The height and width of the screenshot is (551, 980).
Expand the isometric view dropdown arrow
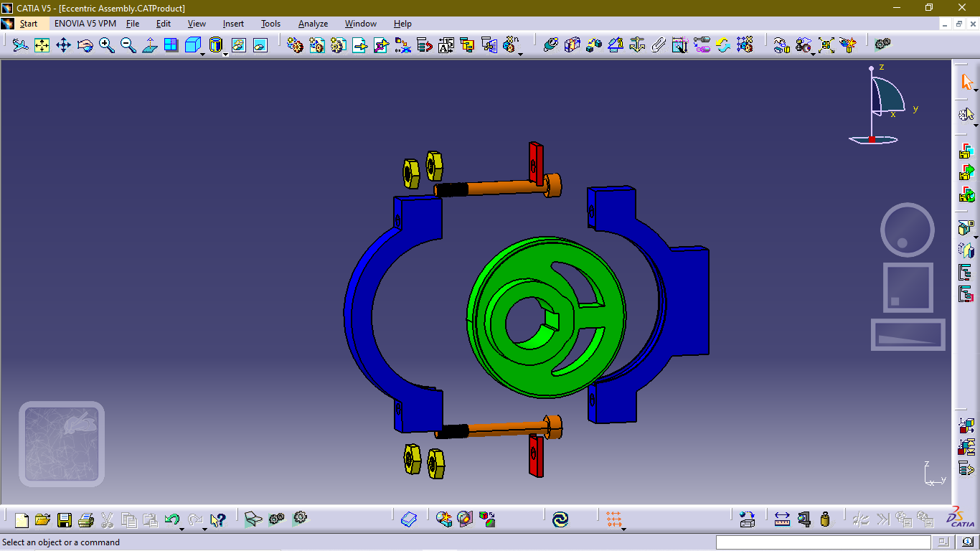(202, 53)
